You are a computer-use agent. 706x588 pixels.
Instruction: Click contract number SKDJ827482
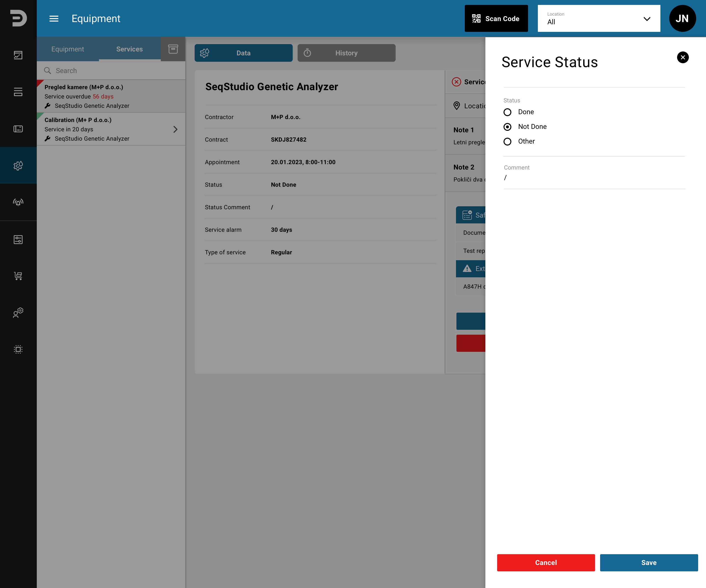tap(289, 139)
